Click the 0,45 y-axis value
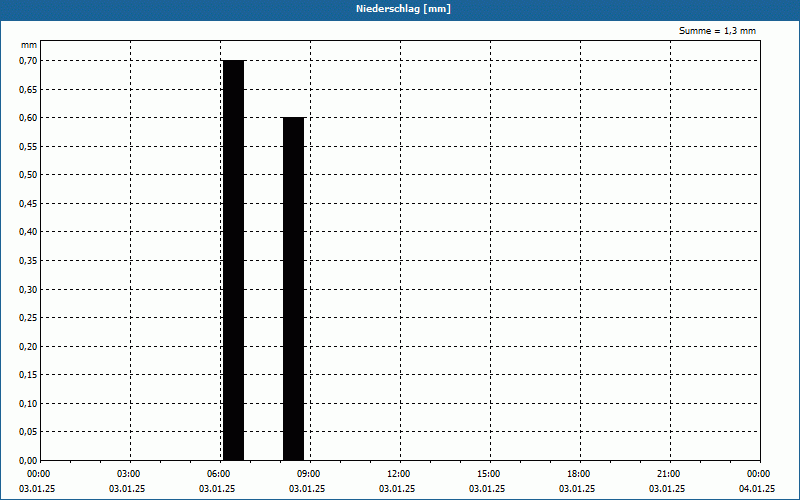 (28, 204)
